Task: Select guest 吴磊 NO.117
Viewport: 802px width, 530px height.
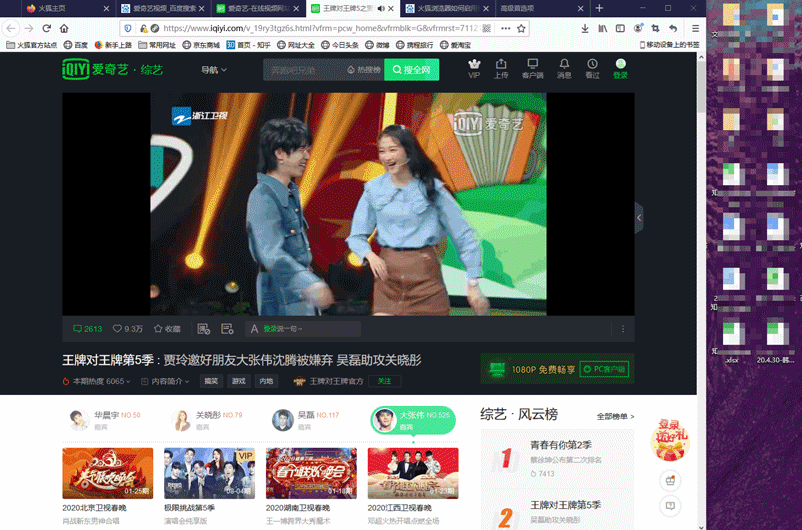Action: point(305,420)
